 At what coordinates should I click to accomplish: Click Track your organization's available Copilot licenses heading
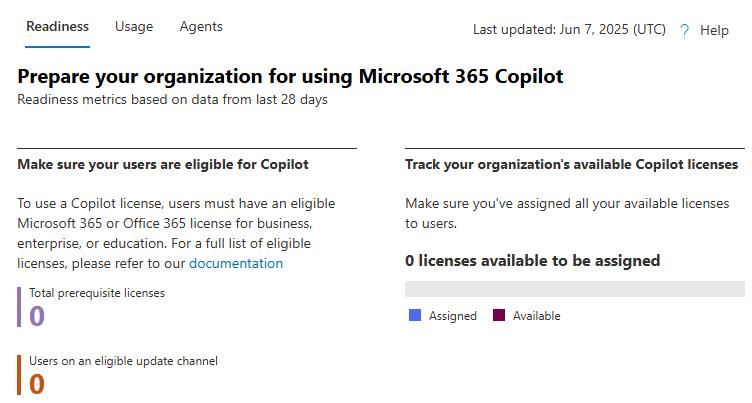pyautogui.click(x=572, y=165)
